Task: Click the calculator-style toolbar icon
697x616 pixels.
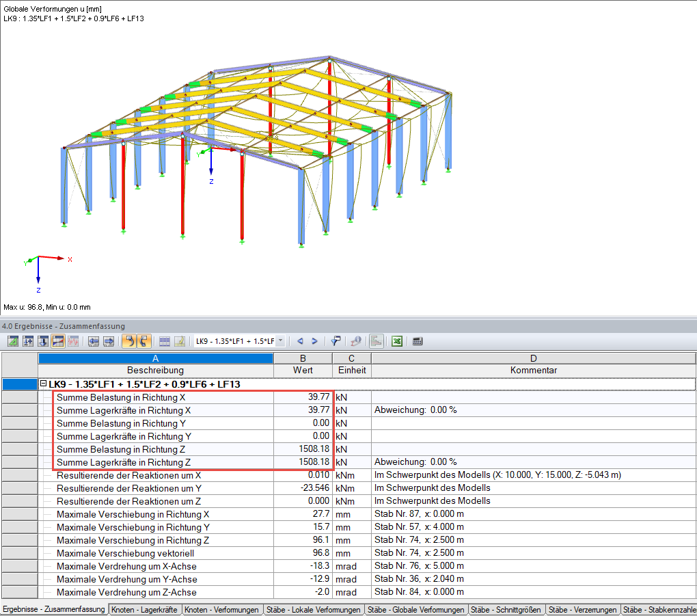Action: pyautogui.click(x=418, y=341)
